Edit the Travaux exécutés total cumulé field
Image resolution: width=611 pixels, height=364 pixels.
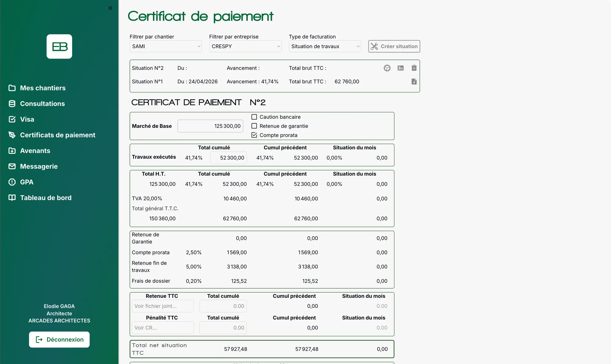tap(229, 158)
